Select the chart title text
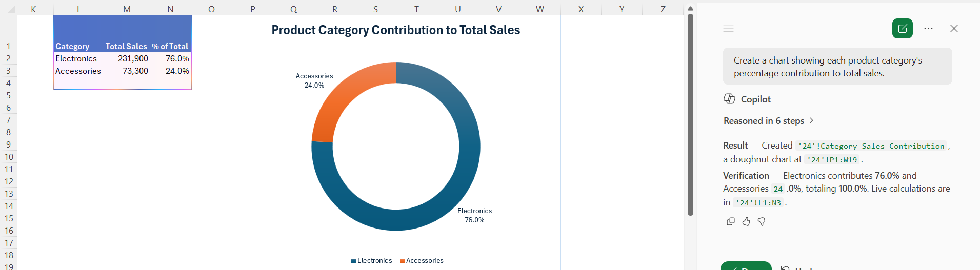Image resolution: width=980 pixels, height=270 pixels. coord(395,30)
